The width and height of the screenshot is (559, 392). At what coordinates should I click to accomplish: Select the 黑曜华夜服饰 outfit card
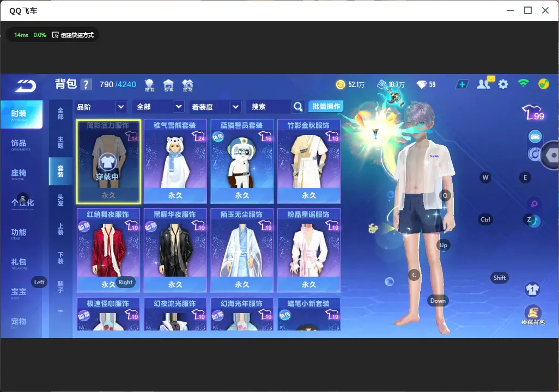pyautogui.click(x=175, y=250)
